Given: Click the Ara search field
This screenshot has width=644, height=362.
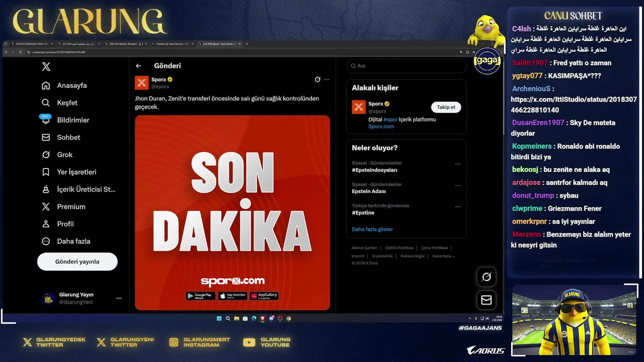Looking at the screenshot, I should click(x=407, y=66).
